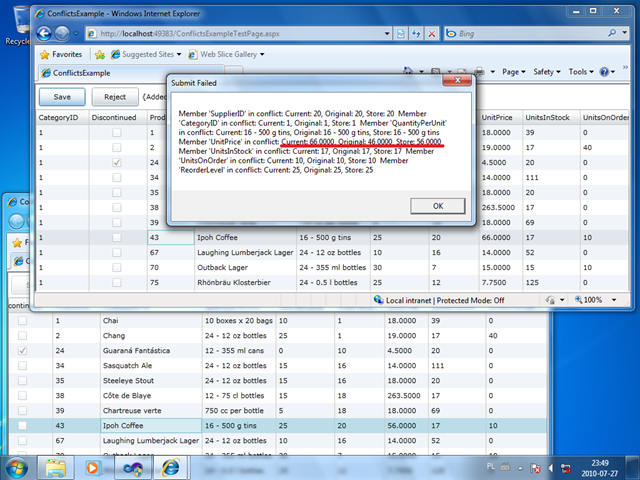Image resolution: width=640 pixels, height=480 pixels.
Task: Click the Rhönbräu Klosterbier cell
Action: 245,282
